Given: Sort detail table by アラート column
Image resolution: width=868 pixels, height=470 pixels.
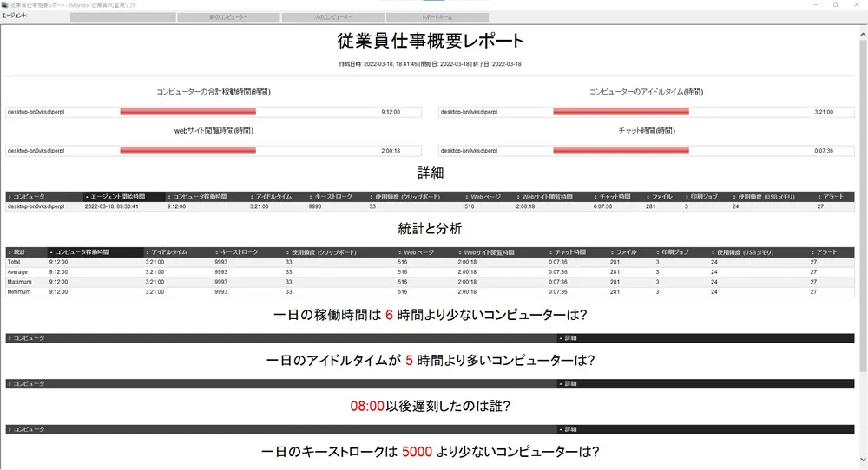Looking at the screenshot, I should 835,196.
